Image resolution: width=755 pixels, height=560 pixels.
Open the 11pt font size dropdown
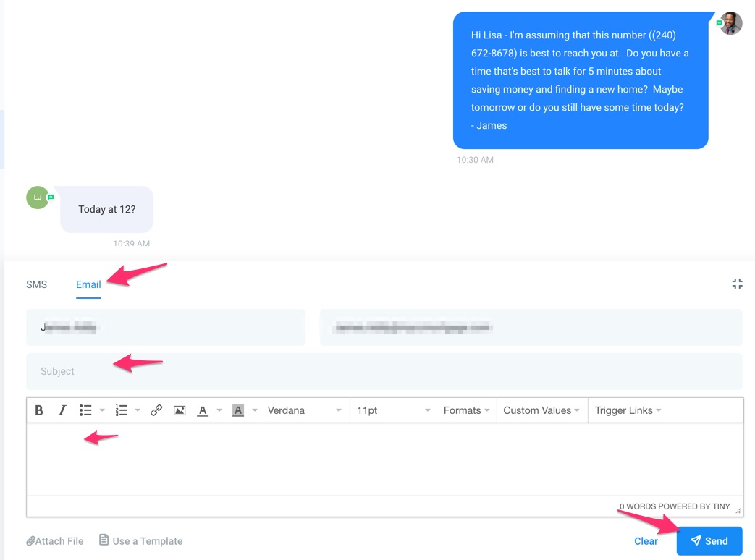[x=393, y=410]
